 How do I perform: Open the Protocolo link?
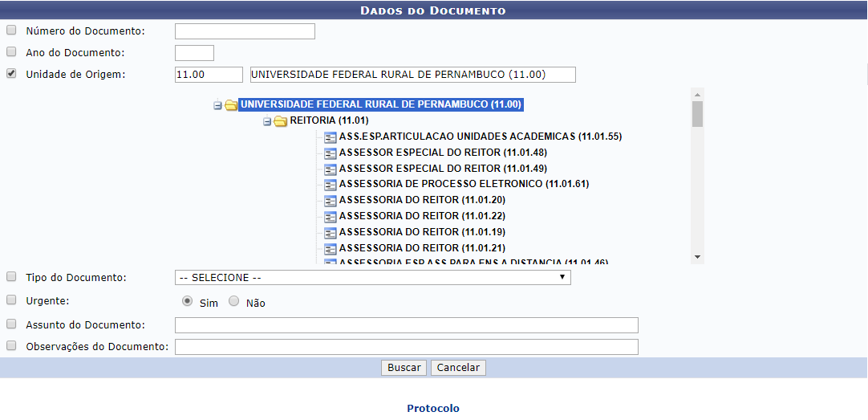[433, 409]
